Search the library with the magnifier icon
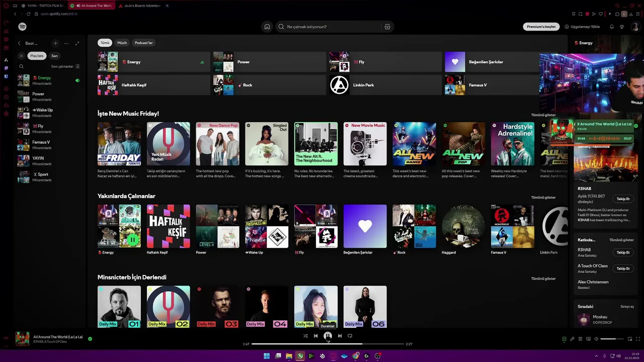This screenshot has height=362, width=644. (x=21, y=66)
